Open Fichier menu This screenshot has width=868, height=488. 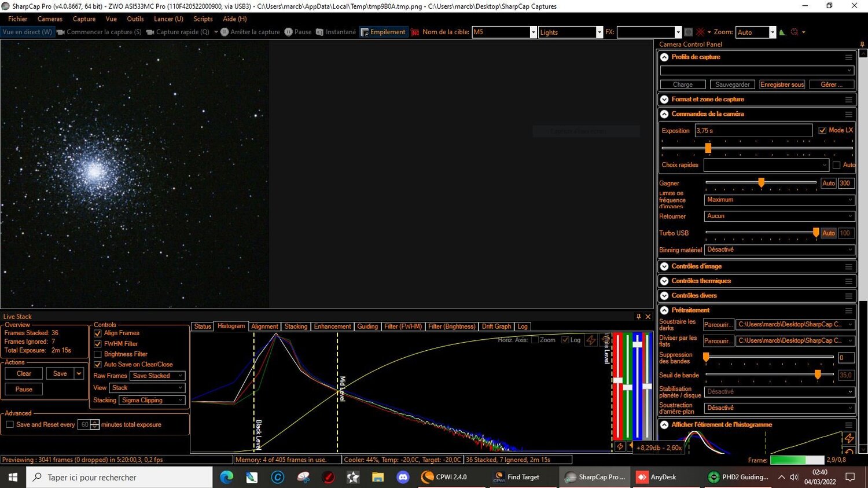click(x=17, y=19)
